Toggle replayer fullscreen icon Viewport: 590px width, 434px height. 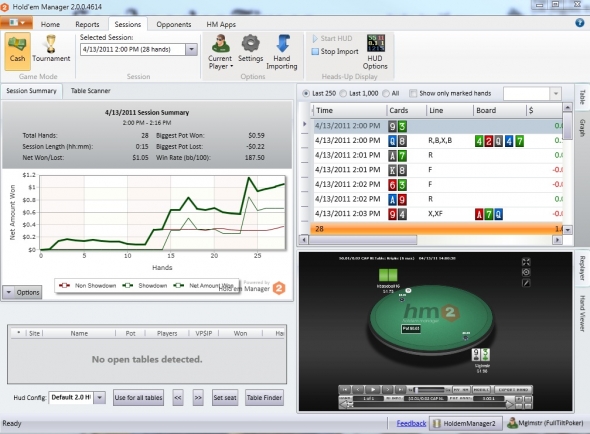click(526, 262)
